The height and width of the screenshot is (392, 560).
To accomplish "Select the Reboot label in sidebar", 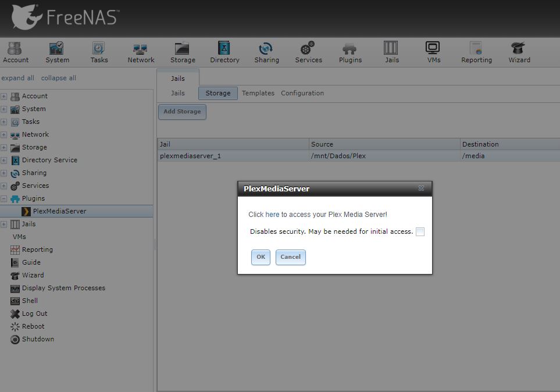I will pos(33,326).
